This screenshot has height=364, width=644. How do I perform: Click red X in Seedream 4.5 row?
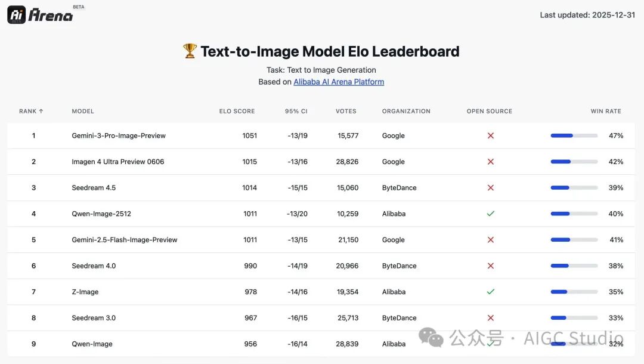pos(490,188)
